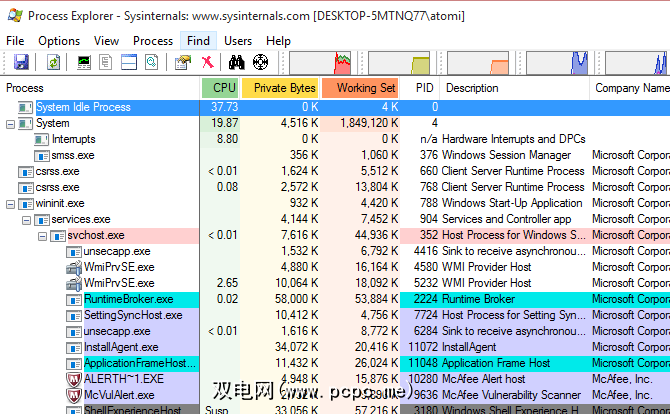Viewport: 670px width, 414px height.
Task: Click the Working Set column header
Action: (x=361, y=88)
